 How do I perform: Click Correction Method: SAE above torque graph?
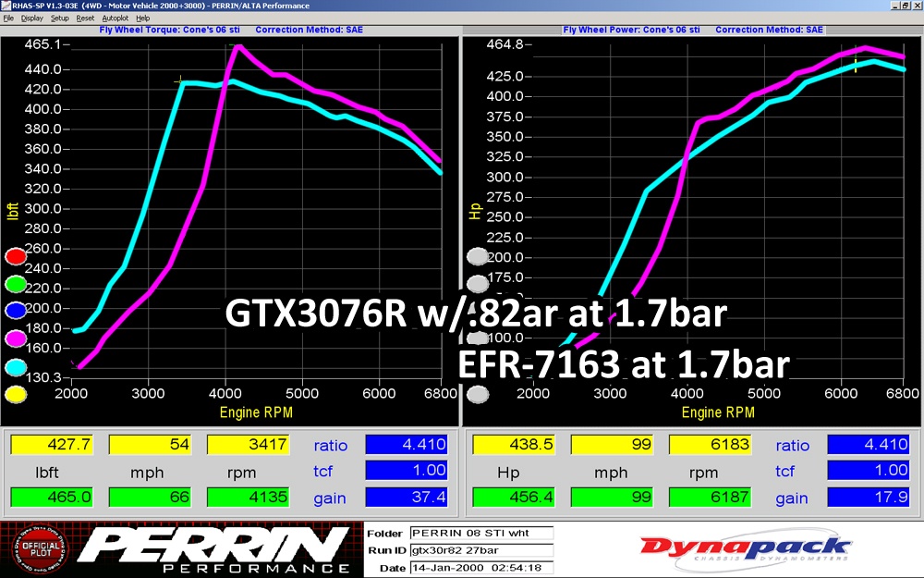click(x=310, y=30)
